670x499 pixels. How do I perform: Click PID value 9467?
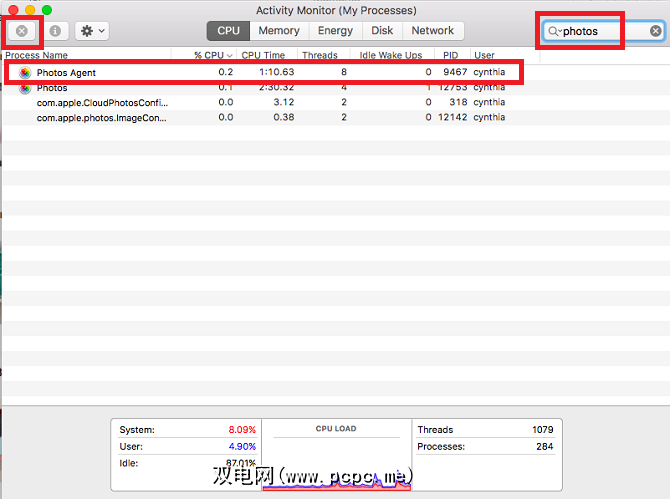click(x=455, y=72)
